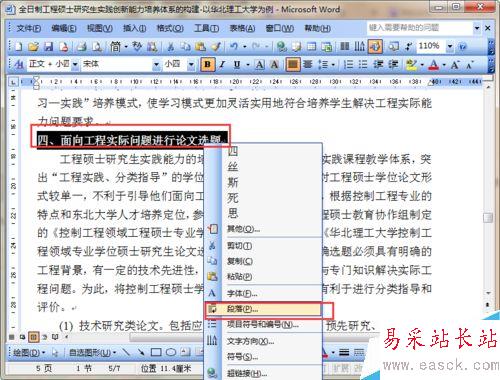This screenshot has width=500, height=380.
Task: Select 复制(C) in context menu
Action: pos(263,261)
